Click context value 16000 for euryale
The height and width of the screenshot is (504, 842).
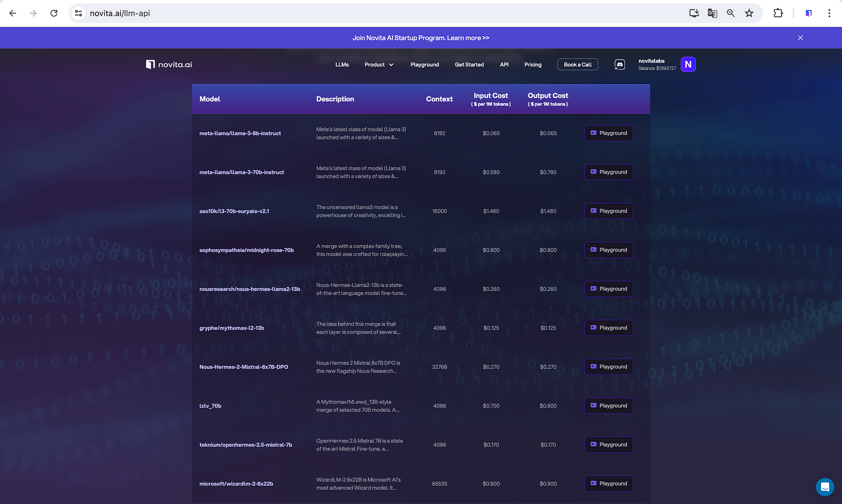coord(439,211)
